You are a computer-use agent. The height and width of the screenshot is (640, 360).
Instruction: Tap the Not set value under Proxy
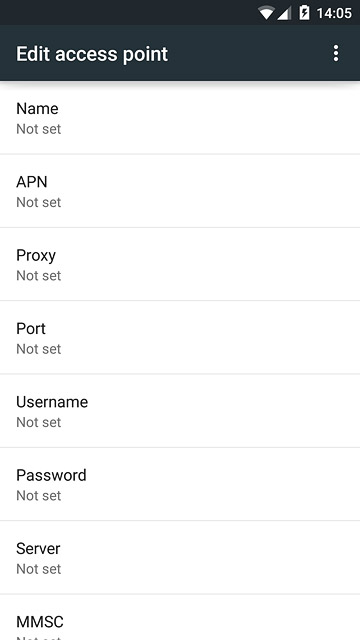coord(39,276)
